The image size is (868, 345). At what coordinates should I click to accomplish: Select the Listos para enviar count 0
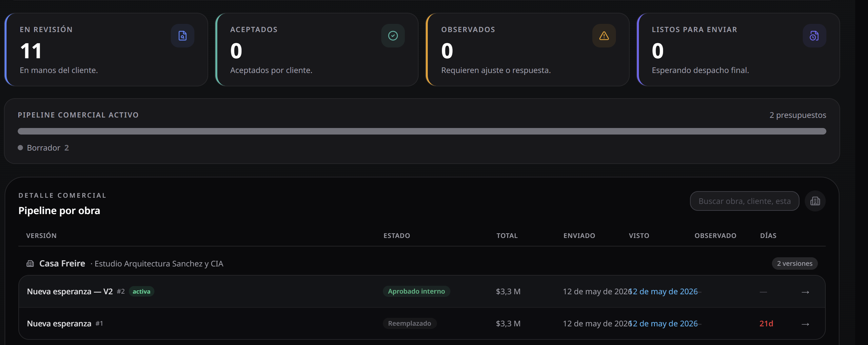click(658, 51)
